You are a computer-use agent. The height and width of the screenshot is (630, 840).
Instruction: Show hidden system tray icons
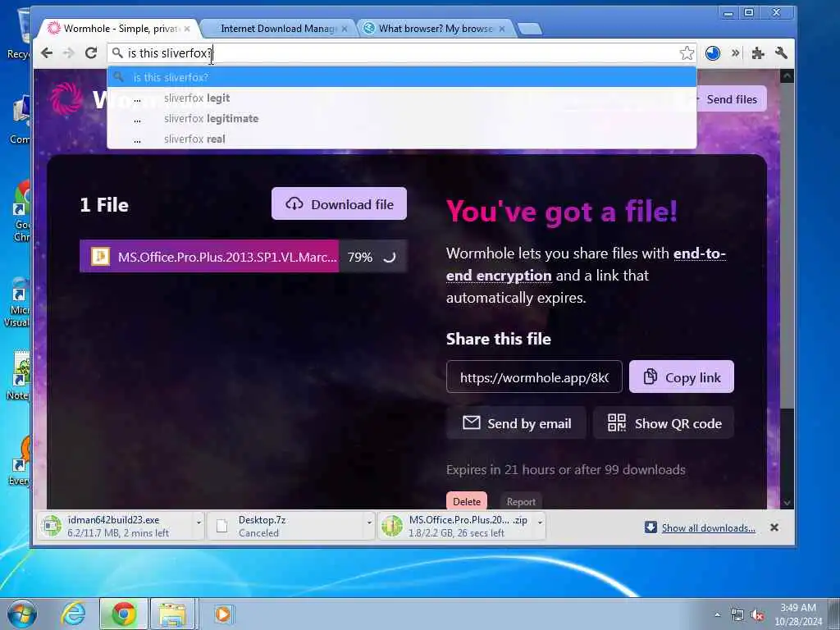[x=717, y=614]
